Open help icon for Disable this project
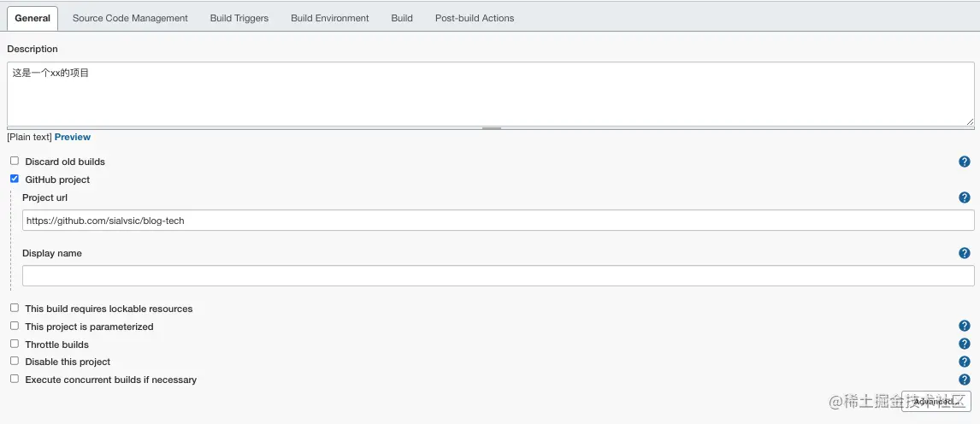980x424 pixels. (x=965, y=362)
